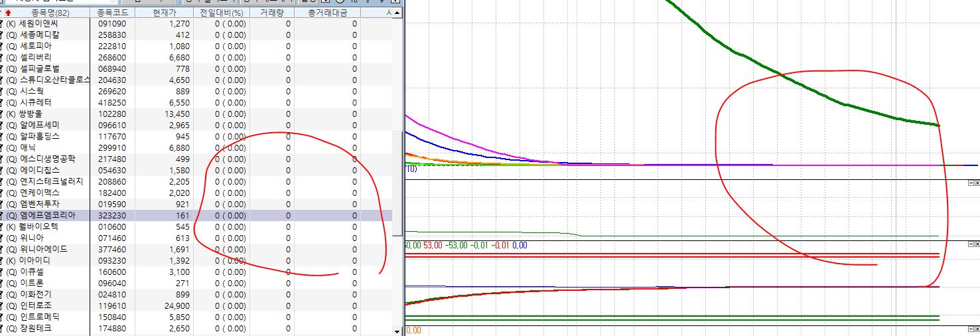Click the icon beside 엠에프엠코리아 row
This screenshot has width=980, height=336.
coord(2,216)
